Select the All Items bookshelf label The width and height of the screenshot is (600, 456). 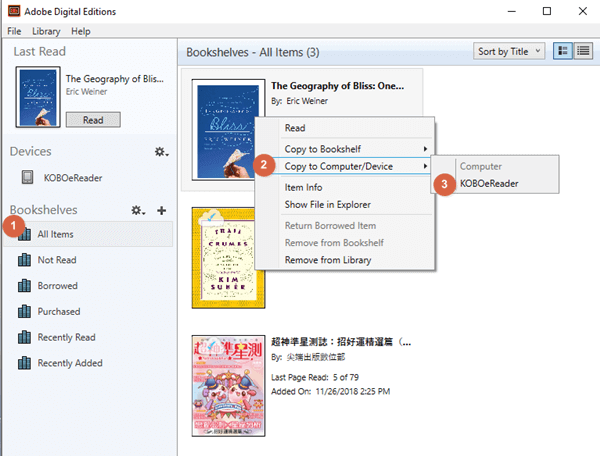tap(55, 234)
